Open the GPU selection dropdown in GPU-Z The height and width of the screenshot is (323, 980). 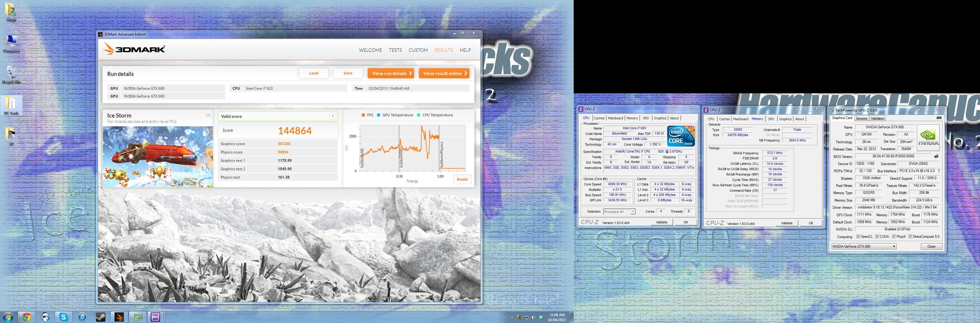[x=864, y=246]
